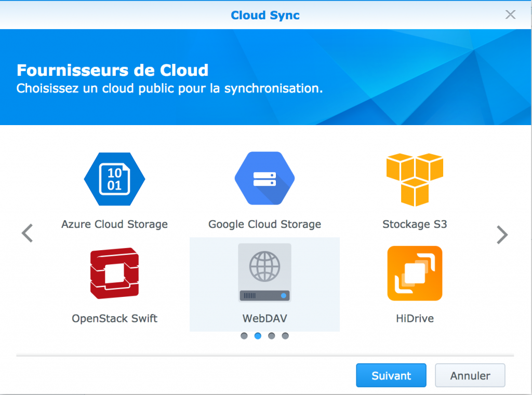This screenshot has height=395, width=532.
Task: Select the Azure Cloud Storage icon
Action: tap(114, 178)
